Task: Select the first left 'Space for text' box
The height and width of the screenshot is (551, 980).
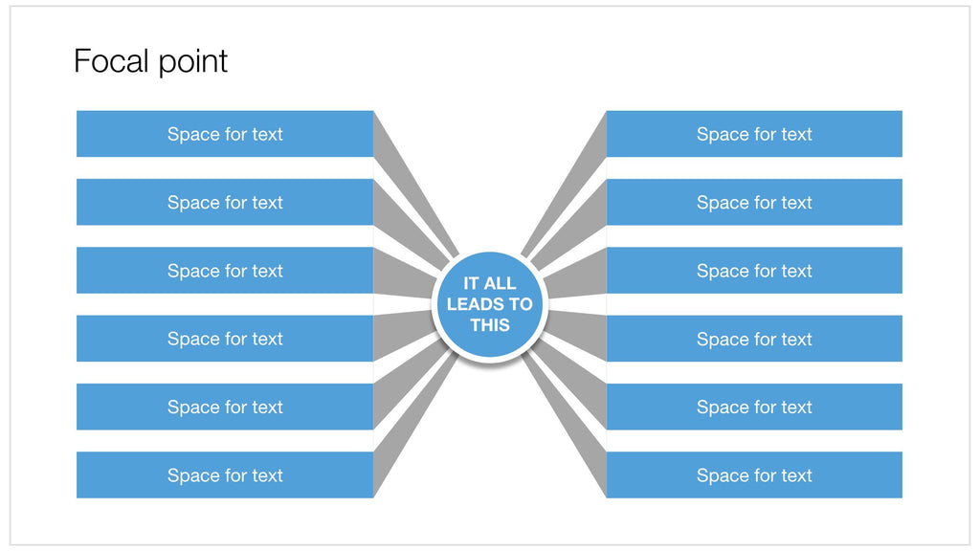Action: (225, 134)
